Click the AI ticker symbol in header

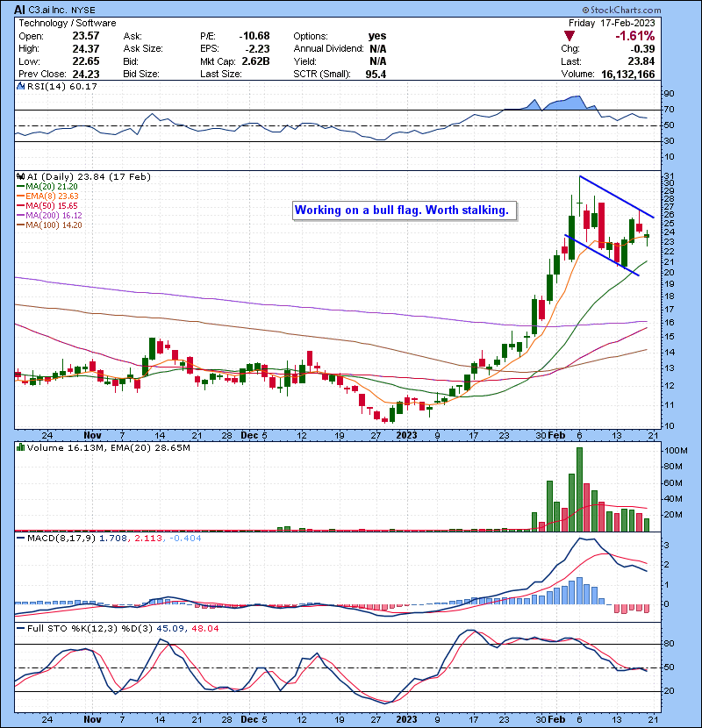pyautogui.click(x=19, y=10)
